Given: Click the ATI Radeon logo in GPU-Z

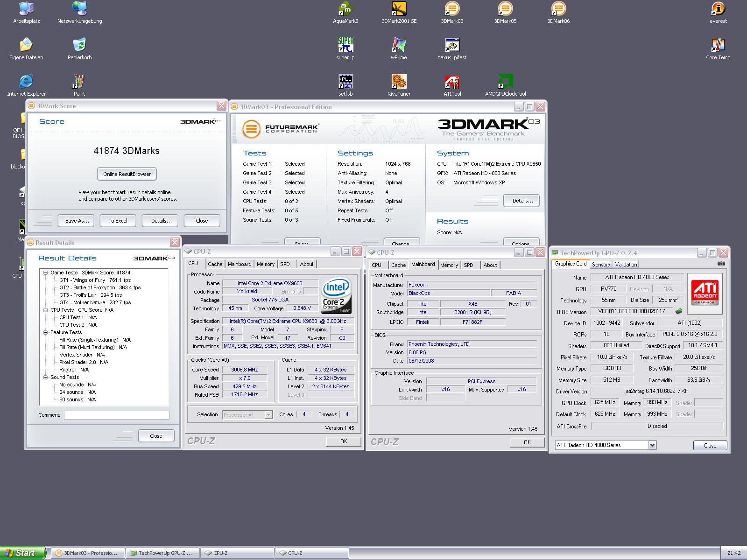Looking at the screenshot, I should (x=705, y=293).
